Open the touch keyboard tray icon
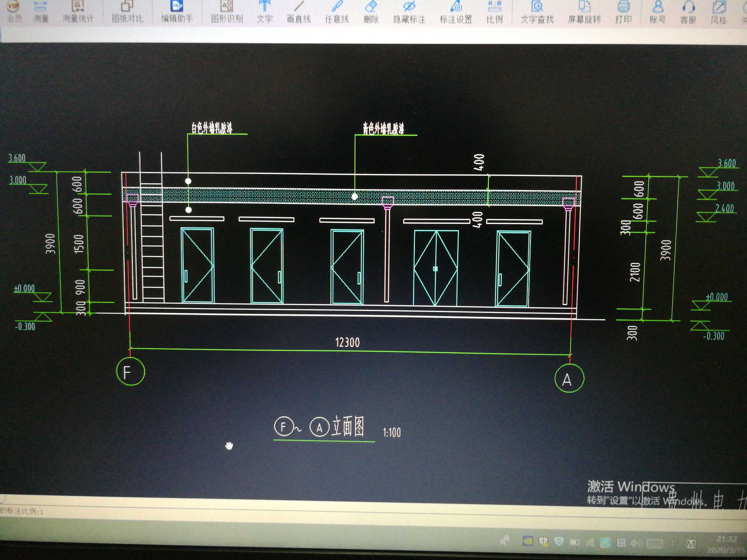 tap(654, 543)
